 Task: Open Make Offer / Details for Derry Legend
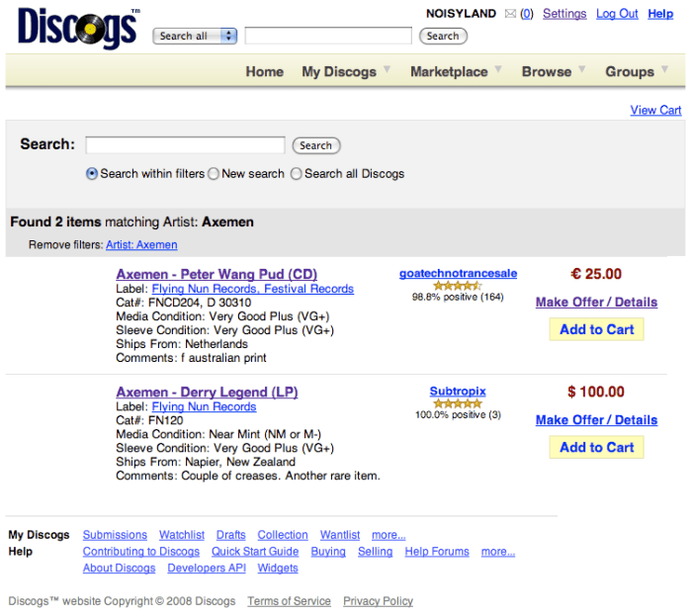click(x=596, y=419)
